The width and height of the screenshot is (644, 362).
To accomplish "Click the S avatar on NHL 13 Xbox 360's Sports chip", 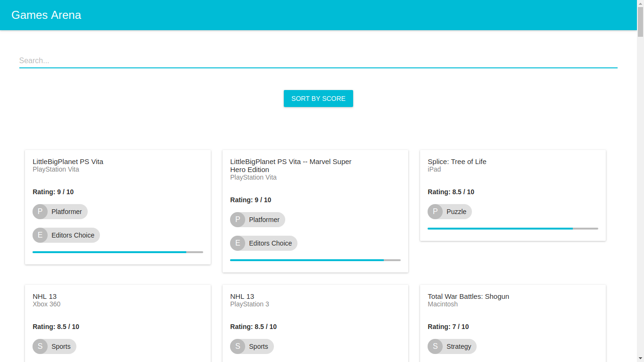I will (x=40, y=346).
